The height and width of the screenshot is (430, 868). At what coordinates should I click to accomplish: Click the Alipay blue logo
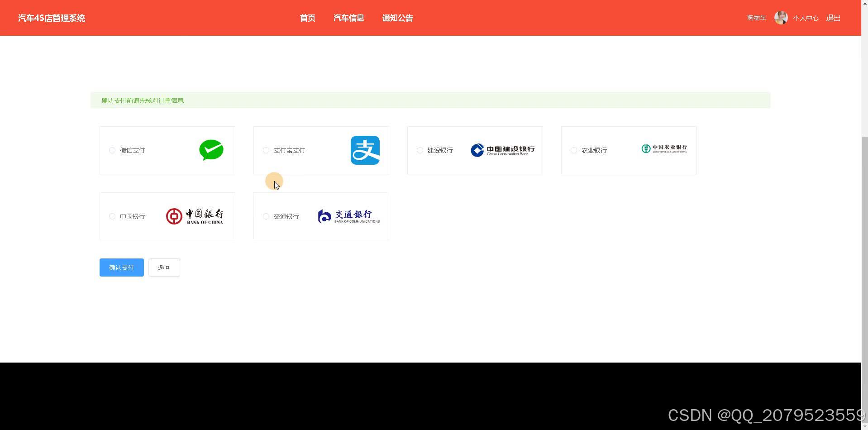[365, 150]
